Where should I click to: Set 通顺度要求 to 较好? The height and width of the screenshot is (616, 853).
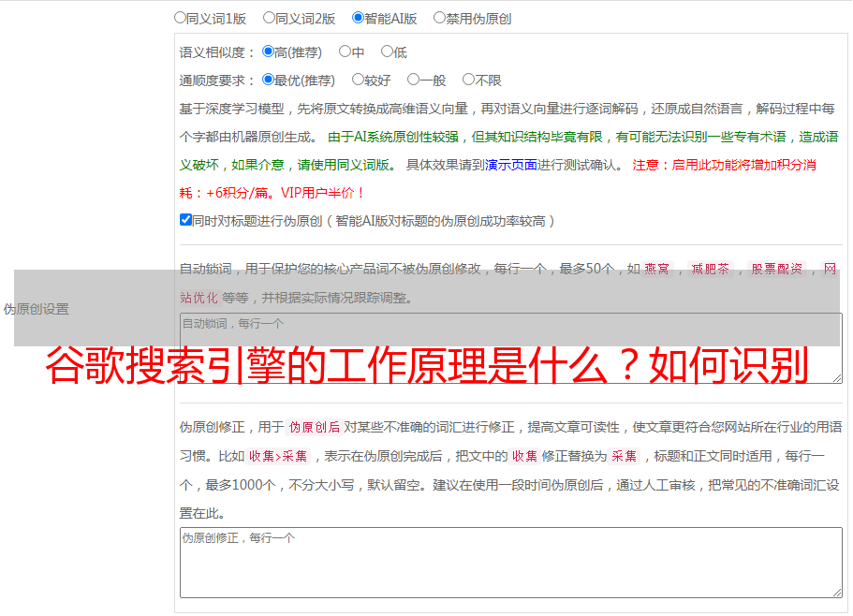point(358,80)
